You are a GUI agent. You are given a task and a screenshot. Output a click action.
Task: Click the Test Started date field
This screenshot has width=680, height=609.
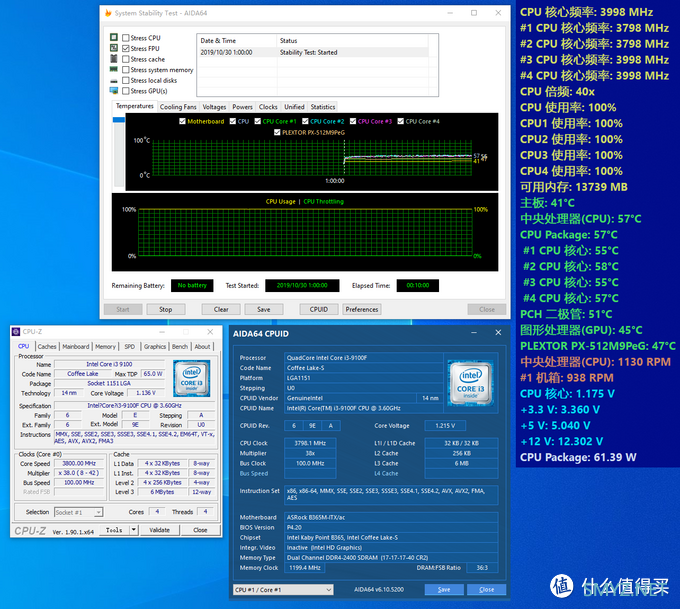[x=302, y=285]
